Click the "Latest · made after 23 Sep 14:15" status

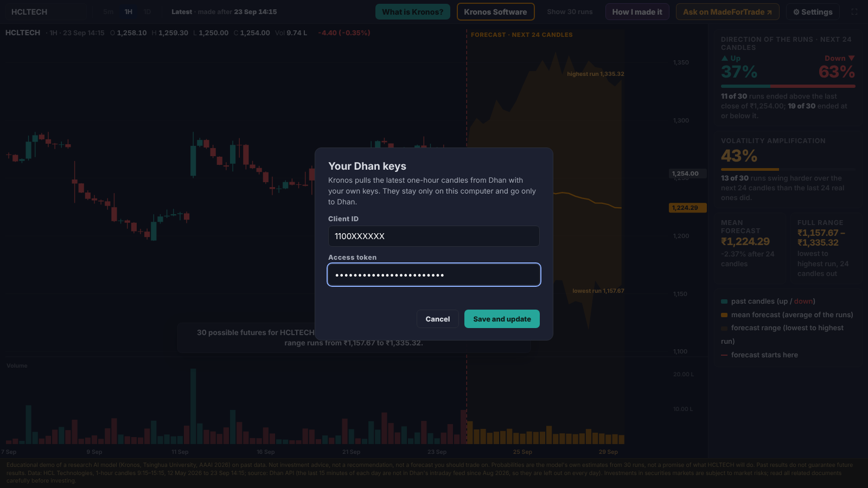coord(224,12)
